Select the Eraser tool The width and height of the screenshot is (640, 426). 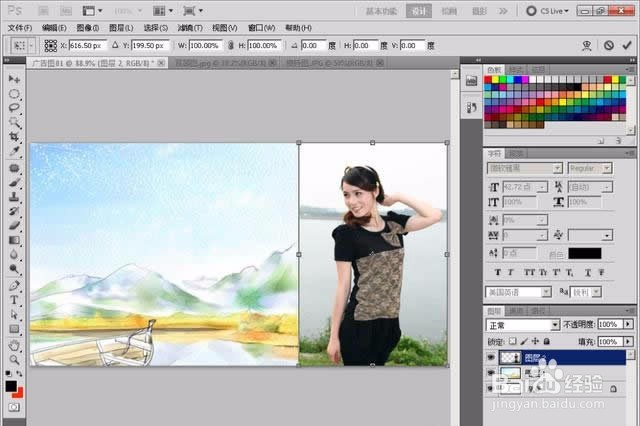(14, 225)
